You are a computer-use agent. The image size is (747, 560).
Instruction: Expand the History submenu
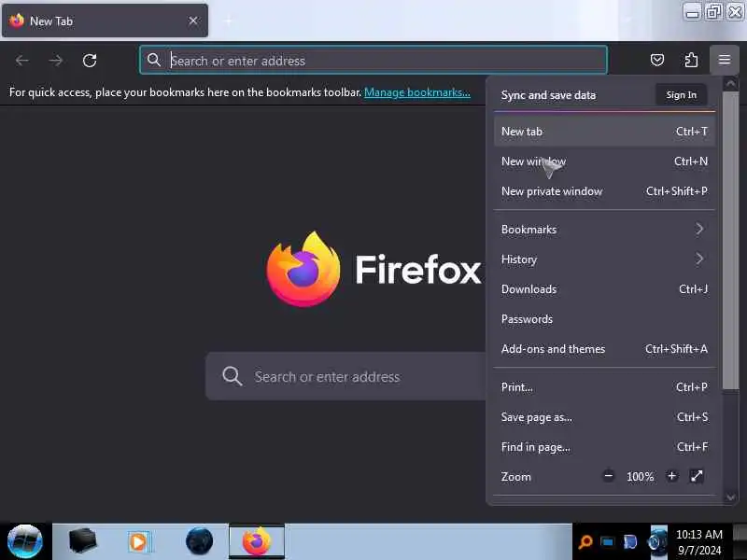tap(604, 259)
